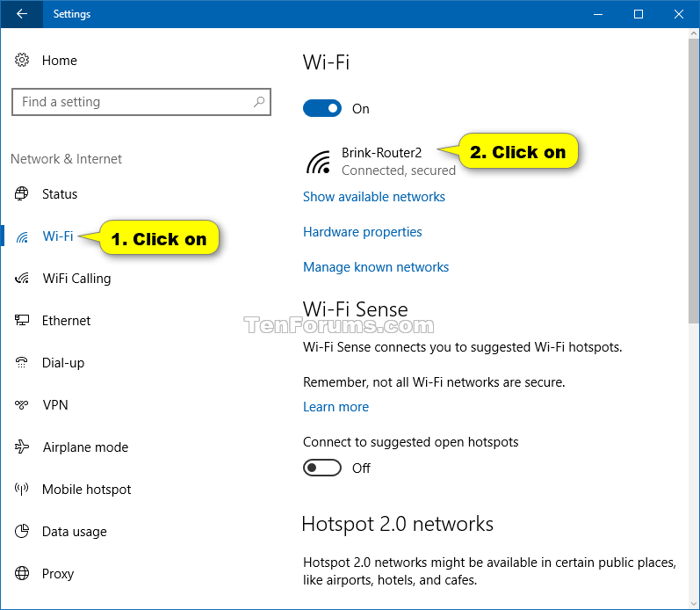Focus the Find a setting search box
The height and width of the screenshot is (610, 700).
tap(141, 102)
